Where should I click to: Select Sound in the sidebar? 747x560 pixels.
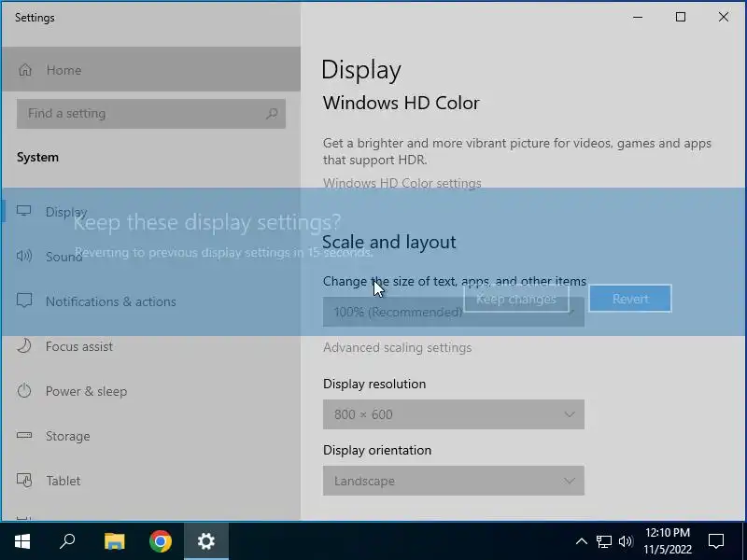(151, 256)
